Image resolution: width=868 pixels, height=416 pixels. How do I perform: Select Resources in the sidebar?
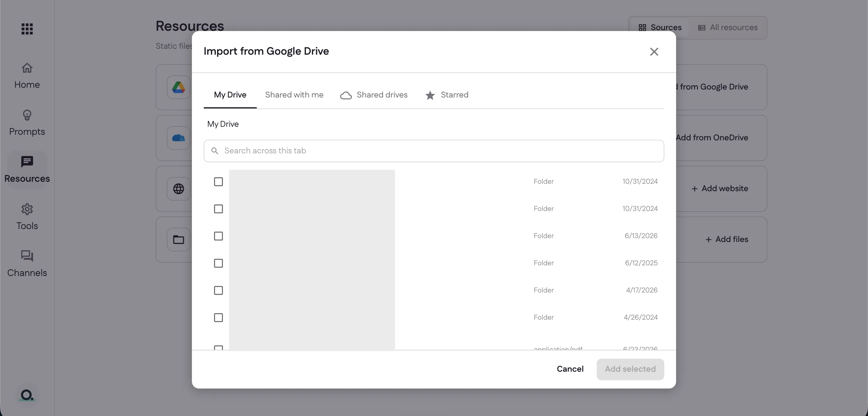27,170
